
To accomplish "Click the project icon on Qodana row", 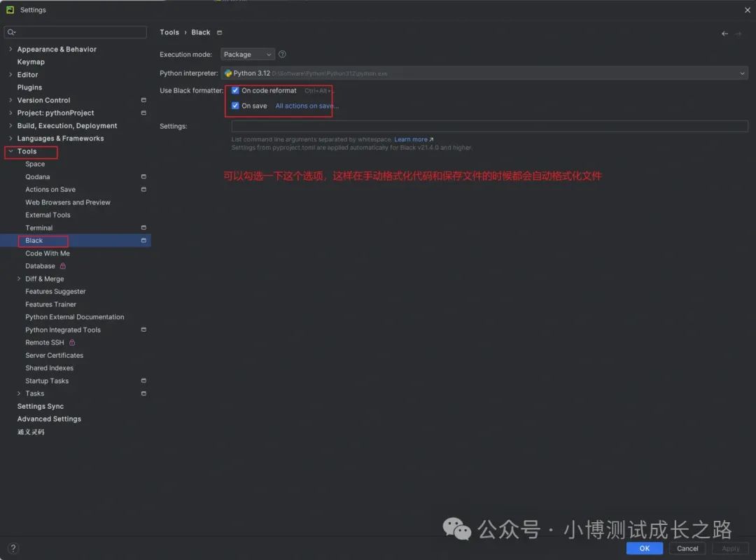I will pyautogui.click(x=143, y=177).
